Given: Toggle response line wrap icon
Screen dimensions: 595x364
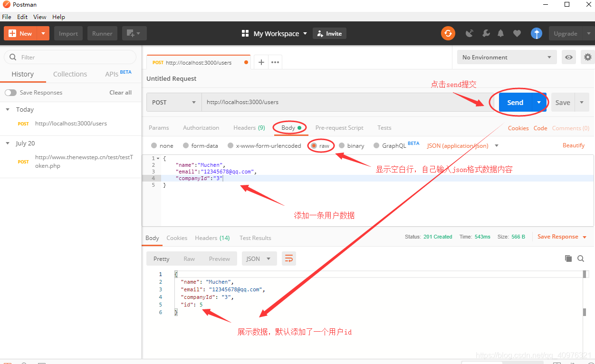Looking at the screenshot, I should (289, 259).
